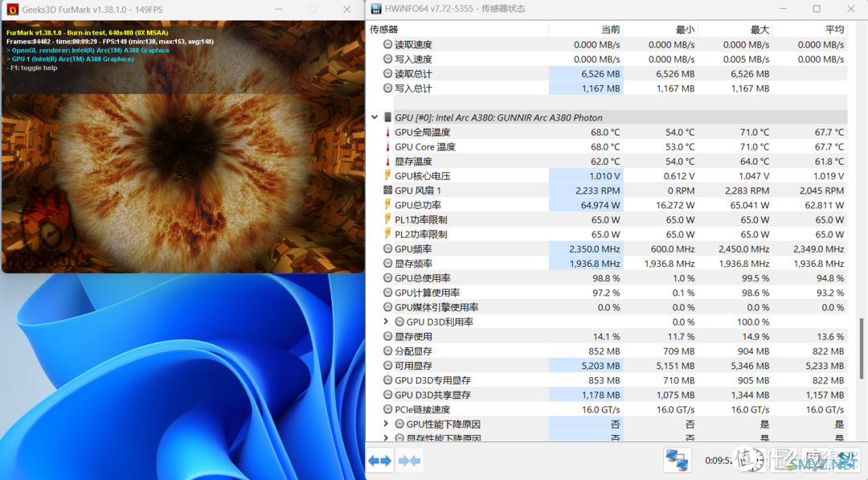868x480 pixels.
Task: Click the lightning icon beside PL2功率限制
Action: pyautogui.click(x=387, y=234)
